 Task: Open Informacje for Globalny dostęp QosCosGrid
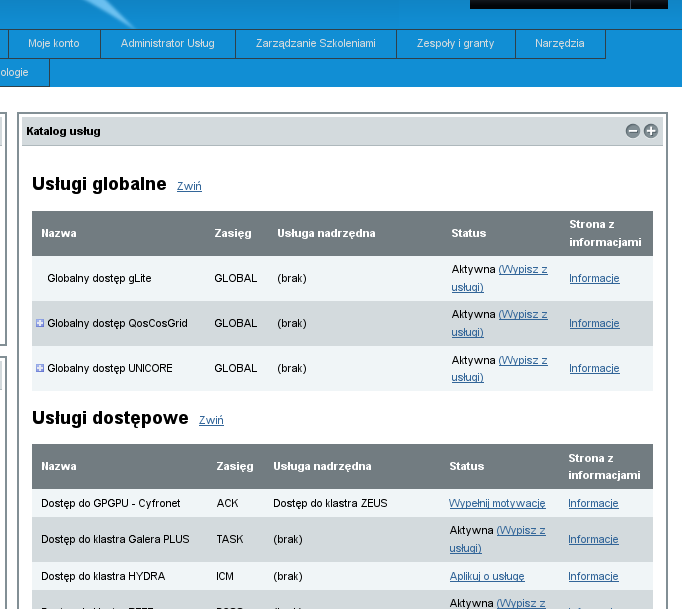[594, 323]
